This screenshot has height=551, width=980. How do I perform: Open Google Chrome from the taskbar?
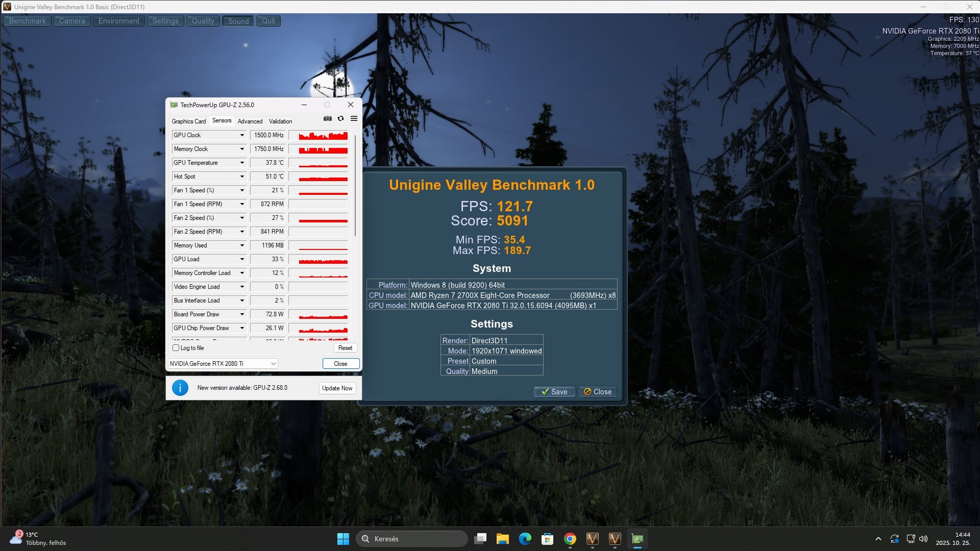click(570, 539)
